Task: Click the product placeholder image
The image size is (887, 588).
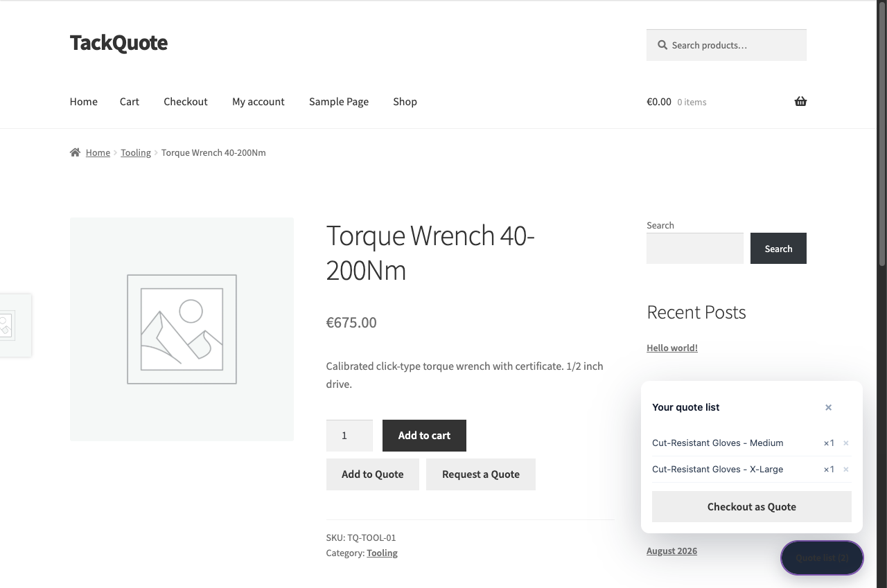Action: tap(182, 329)
